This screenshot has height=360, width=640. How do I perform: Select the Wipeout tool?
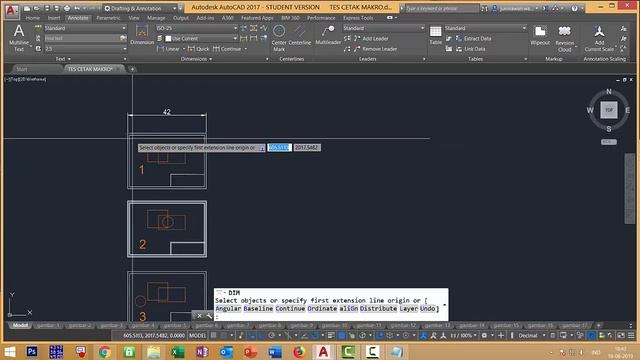540,35
